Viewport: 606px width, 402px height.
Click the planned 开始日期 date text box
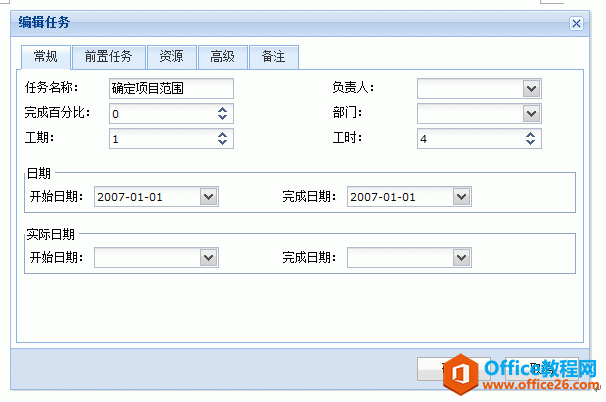coord(147,197)
